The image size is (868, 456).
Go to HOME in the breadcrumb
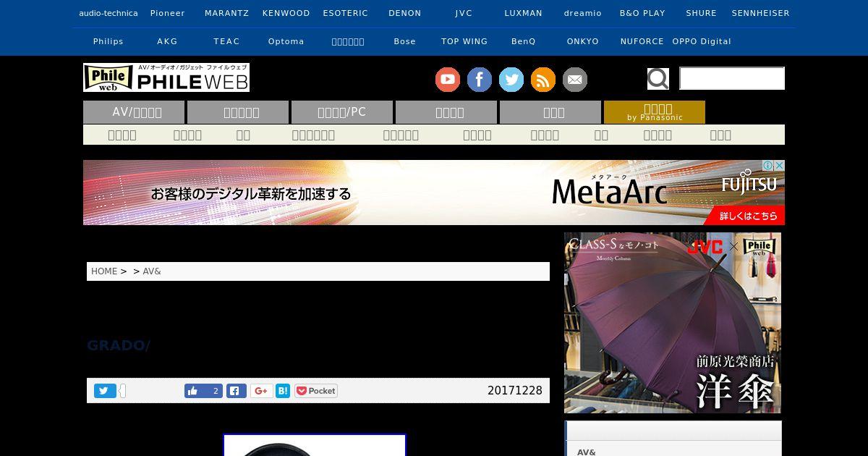(x=104, y=271)
